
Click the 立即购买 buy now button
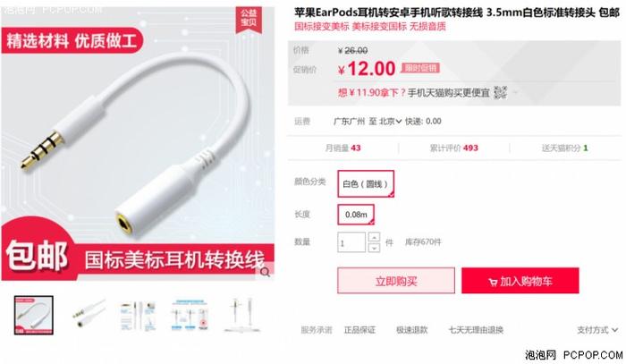[x=396, y=281]
